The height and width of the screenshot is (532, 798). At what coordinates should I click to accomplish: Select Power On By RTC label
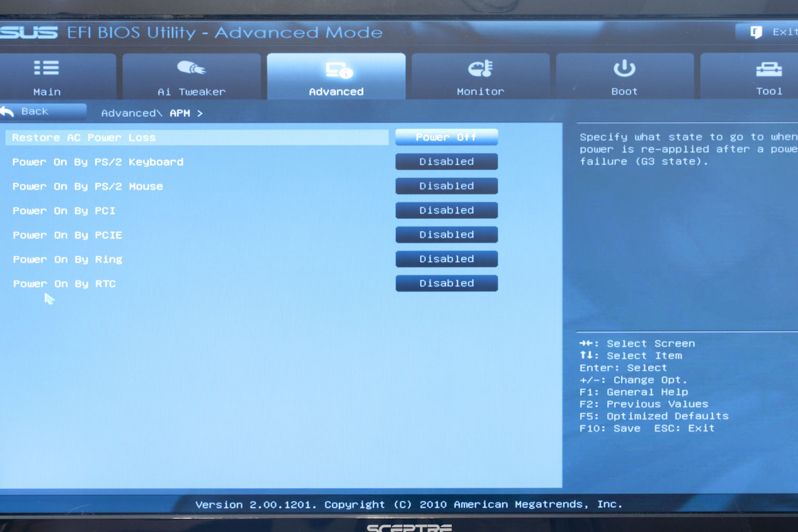(64, 284)
